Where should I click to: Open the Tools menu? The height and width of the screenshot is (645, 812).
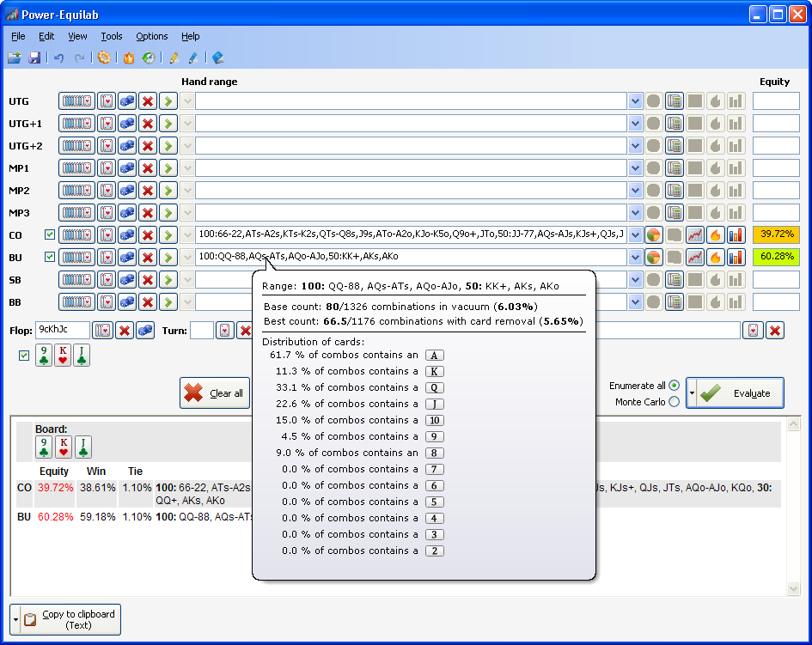coord(112,36)
